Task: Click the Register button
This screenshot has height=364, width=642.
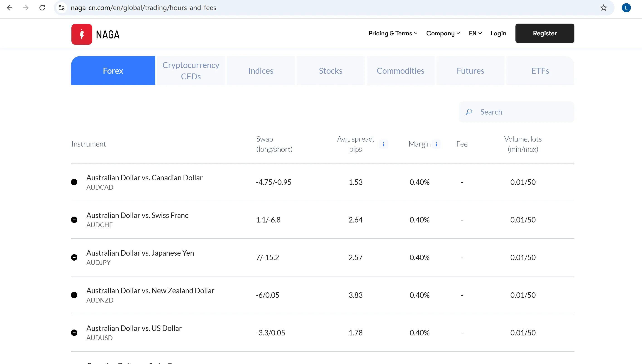Action: point(545,33)
